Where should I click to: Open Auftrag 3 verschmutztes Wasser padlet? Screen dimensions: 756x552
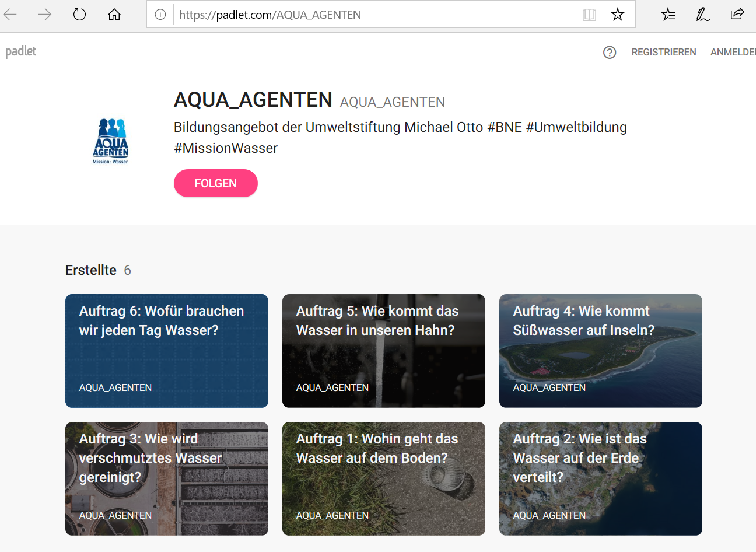pos(166,478)
